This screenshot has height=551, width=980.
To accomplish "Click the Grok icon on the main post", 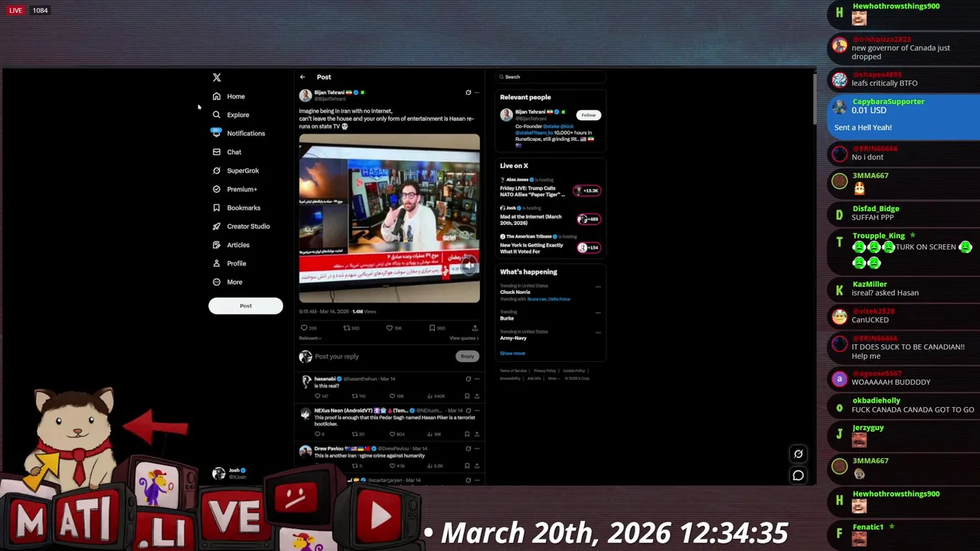I will (469, 93).
